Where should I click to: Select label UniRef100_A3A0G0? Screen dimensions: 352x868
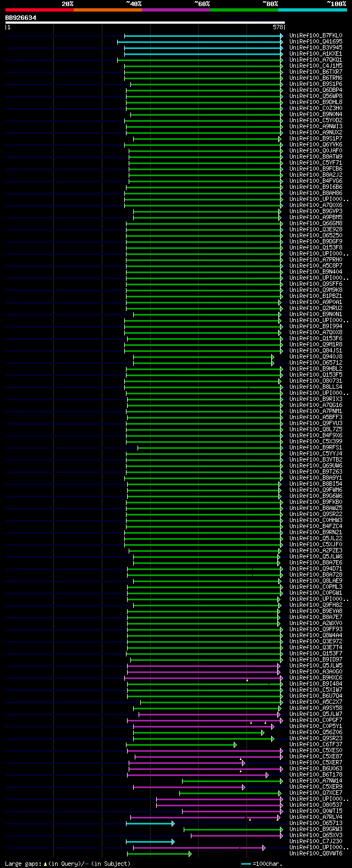click(x=316, y=672)
